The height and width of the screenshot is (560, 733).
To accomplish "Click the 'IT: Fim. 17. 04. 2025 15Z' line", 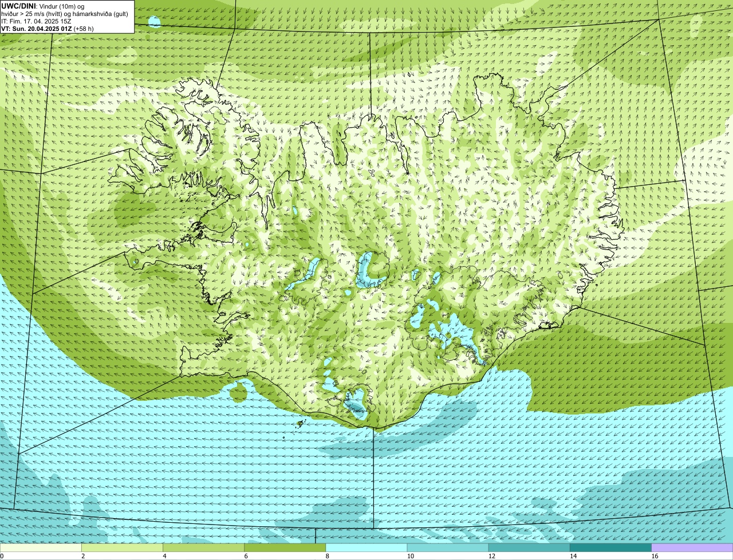I will (37, 21).
